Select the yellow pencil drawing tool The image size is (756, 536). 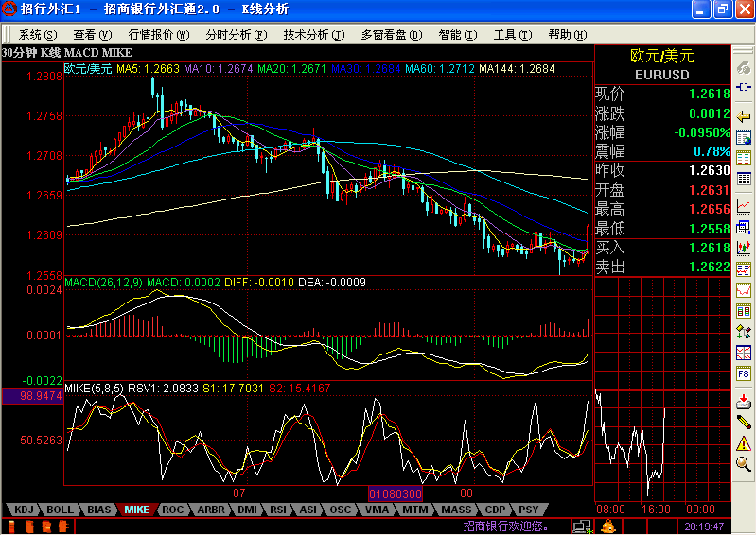click(x=744, y=423)
